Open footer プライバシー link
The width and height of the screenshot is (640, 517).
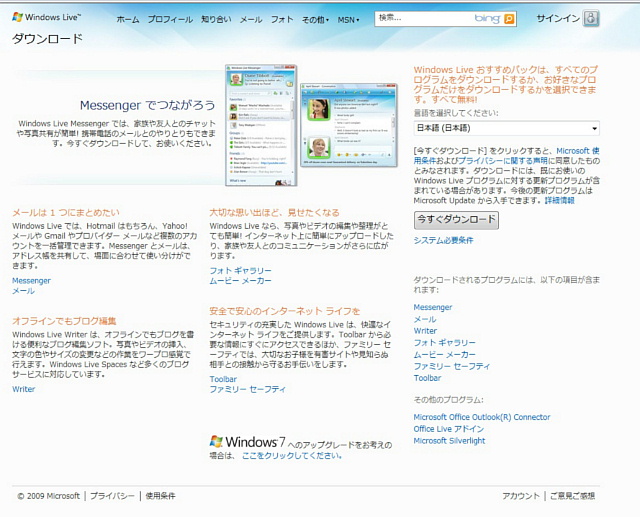click(x=112, y=496)
